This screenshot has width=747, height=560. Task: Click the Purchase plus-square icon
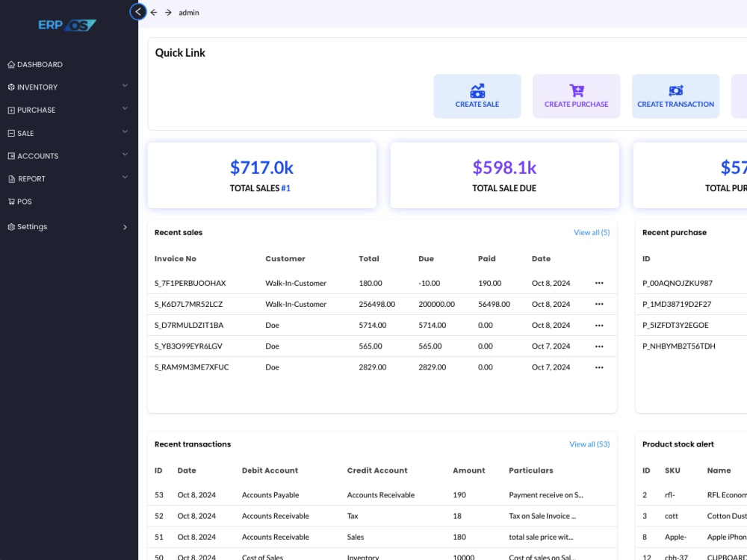click(x=11, y=110)
